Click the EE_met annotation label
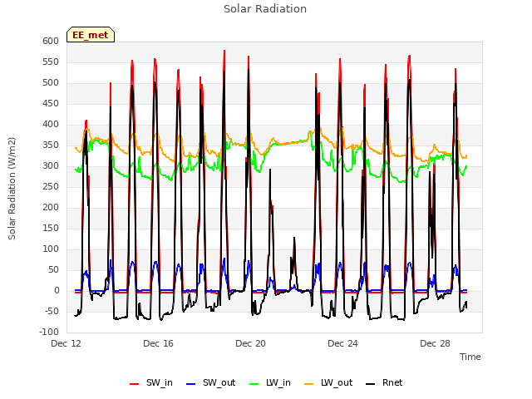Viewport: 532px width, 399px height. [91, 35]
